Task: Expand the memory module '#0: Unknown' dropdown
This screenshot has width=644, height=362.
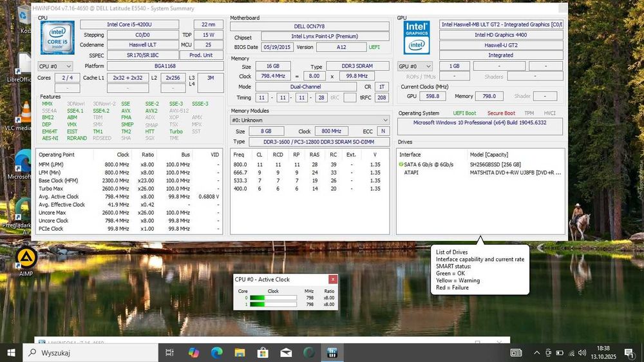Action: 310,120
